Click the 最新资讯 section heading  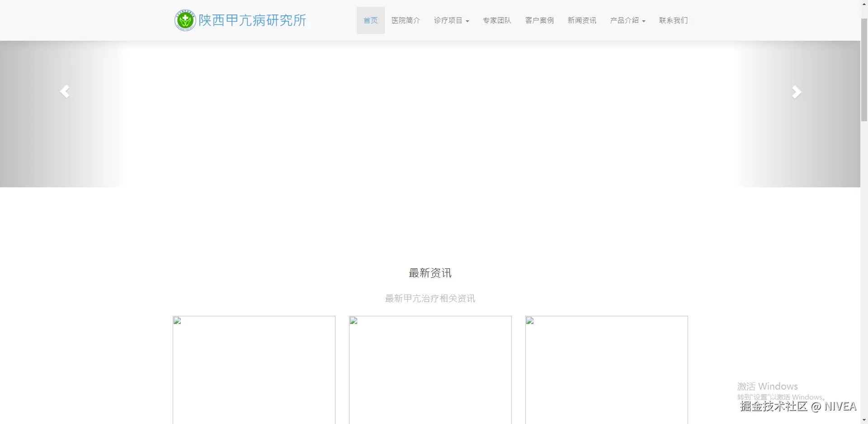pos(429,272)
